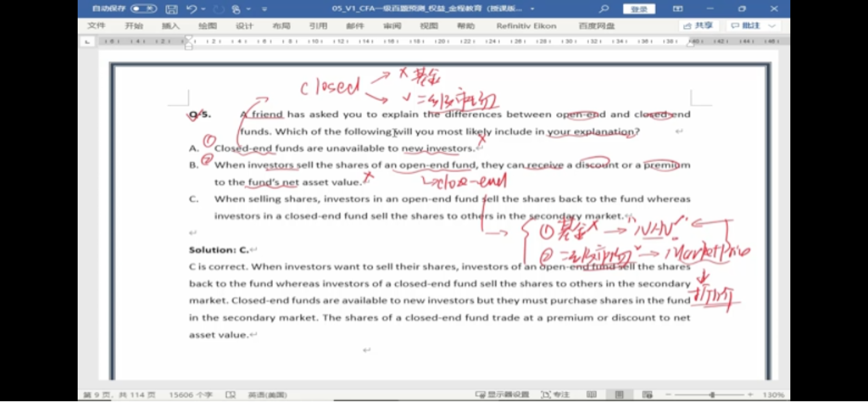The image size is (868, 402).
Task: Toggle the AutoSave (自动保存) switch
Action: click(x=143, y=8)
